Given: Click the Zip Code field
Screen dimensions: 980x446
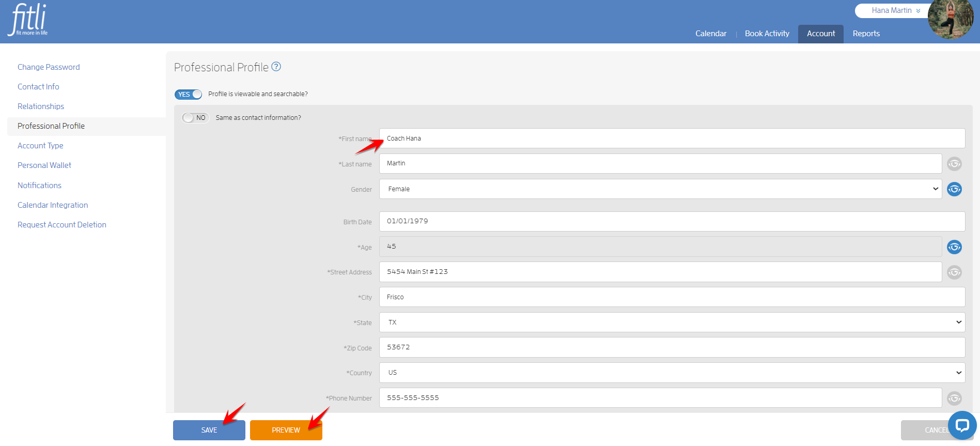Looking at the screenshot, I should 672,347.
